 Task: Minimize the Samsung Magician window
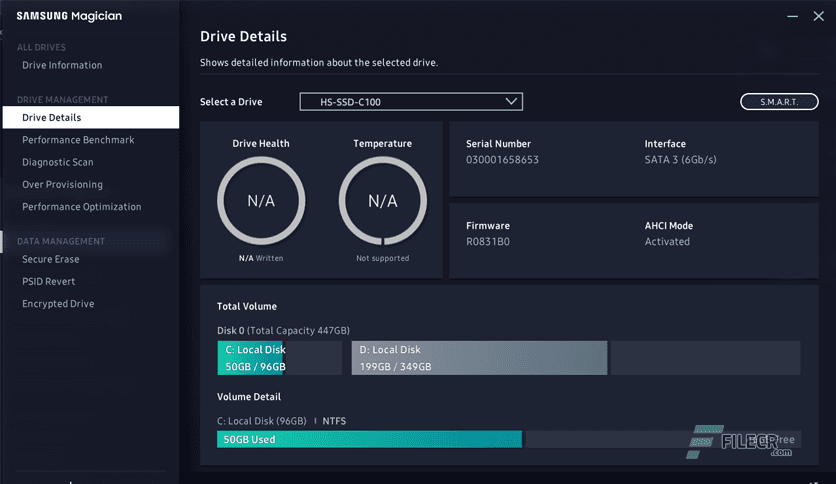click(x=792, y=17)
